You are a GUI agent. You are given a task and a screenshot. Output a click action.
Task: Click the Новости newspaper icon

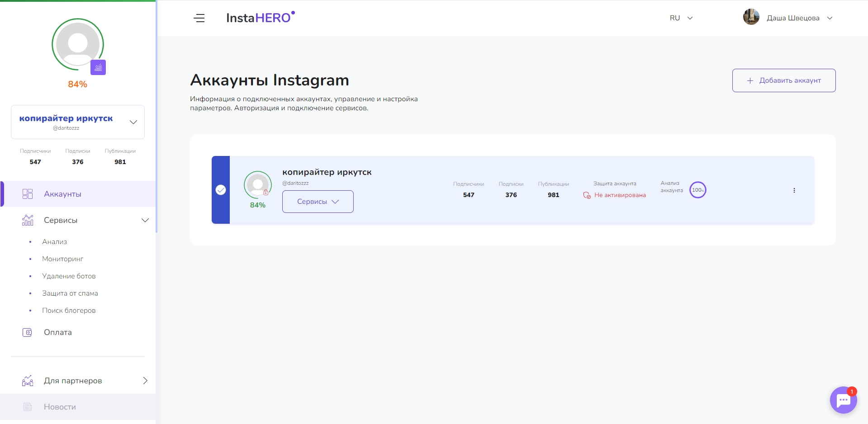(28, 407)
